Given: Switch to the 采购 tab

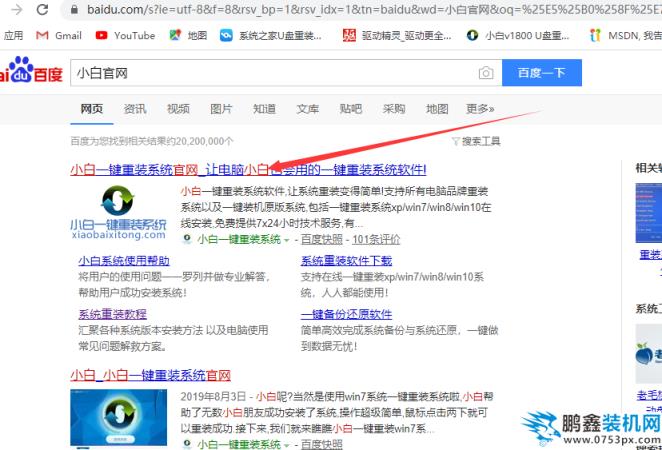Looking at the screenshot, I should point(394,109).
